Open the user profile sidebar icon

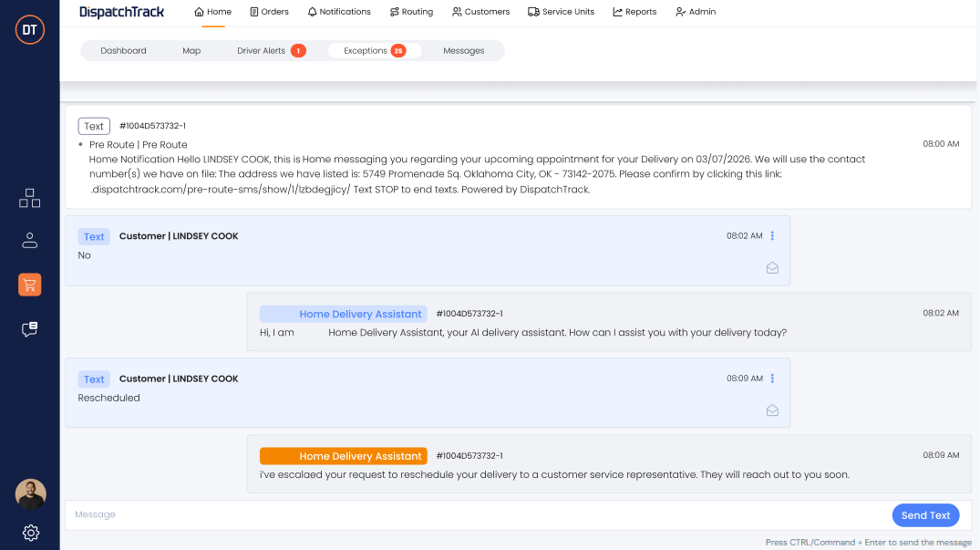[29, 241]
